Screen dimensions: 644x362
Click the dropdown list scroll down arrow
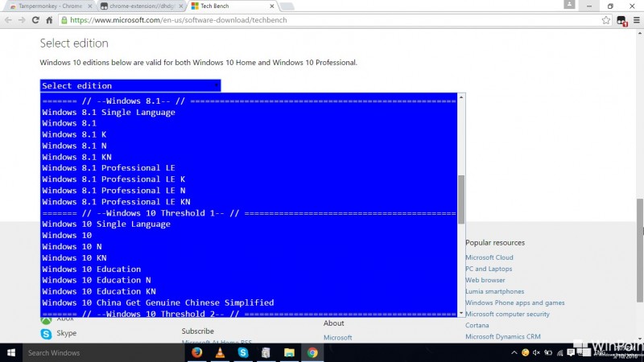click(x=461, y=313)
